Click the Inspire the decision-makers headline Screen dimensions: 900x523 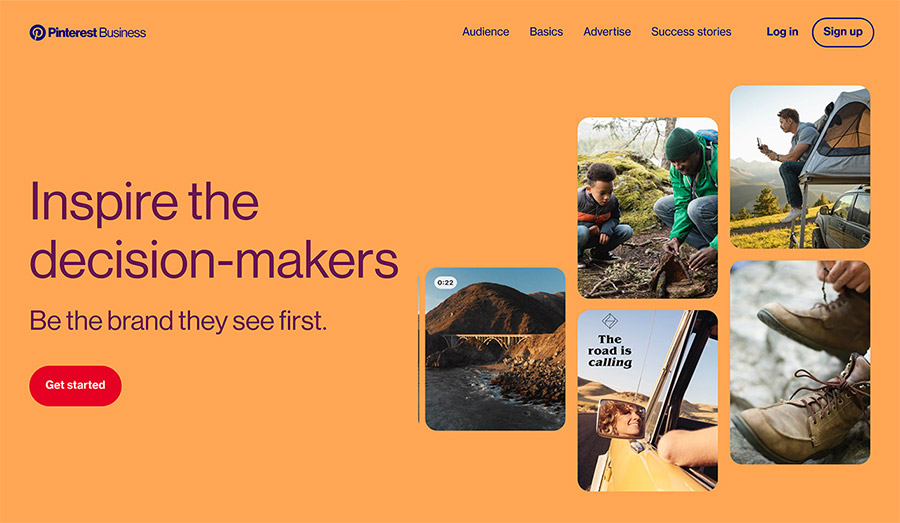(x=214, y=230)
